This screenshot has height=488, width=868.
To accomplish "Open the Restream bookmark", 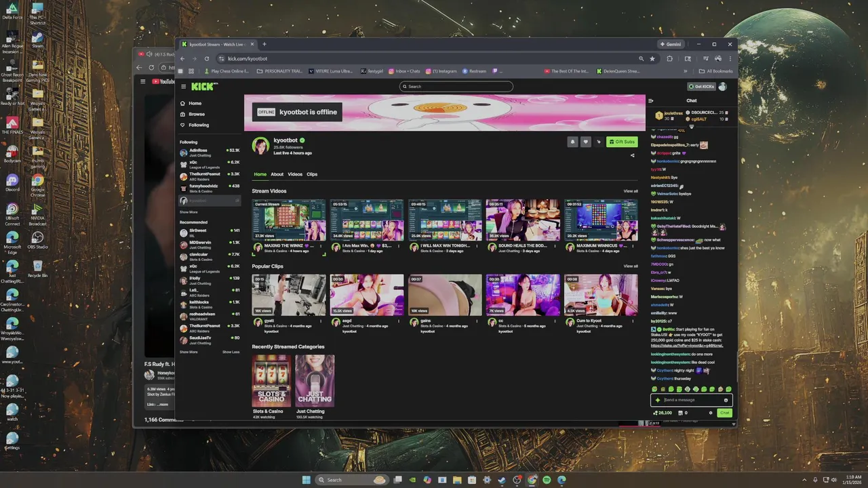I will click(475, 70).
